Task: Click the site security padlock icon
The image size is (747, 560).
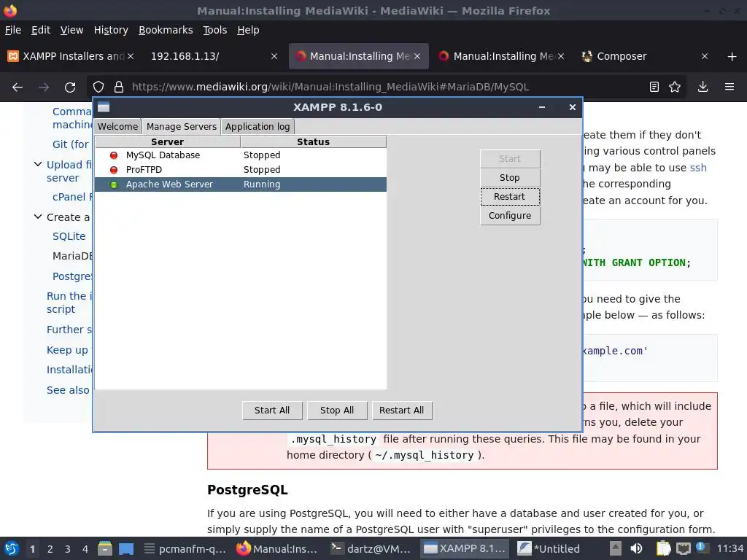Action: point(119,87)
